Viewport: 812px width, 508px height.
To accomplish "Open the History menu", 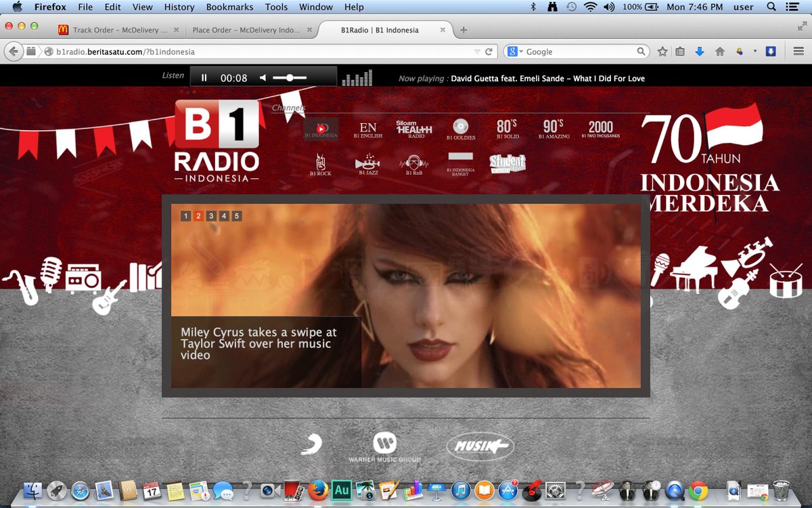I will point(179,7).
